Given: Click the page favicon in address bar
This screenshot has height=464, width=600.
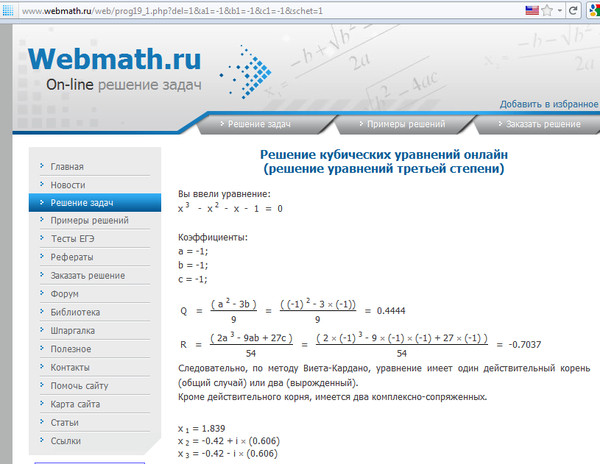Looking at the screenshot, I should pyautogui.click(x=8, y=10).
